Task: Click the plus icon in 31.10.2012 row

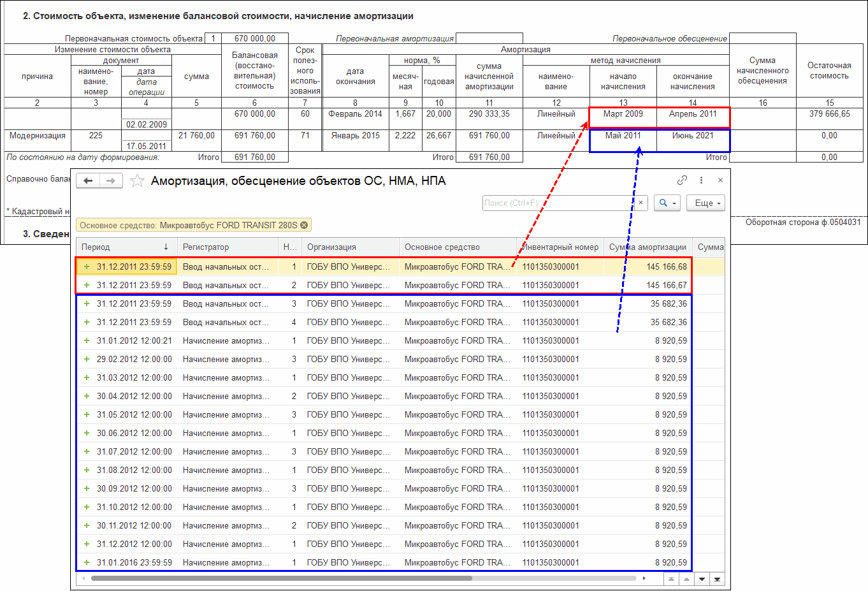Action: click(87, 507)
